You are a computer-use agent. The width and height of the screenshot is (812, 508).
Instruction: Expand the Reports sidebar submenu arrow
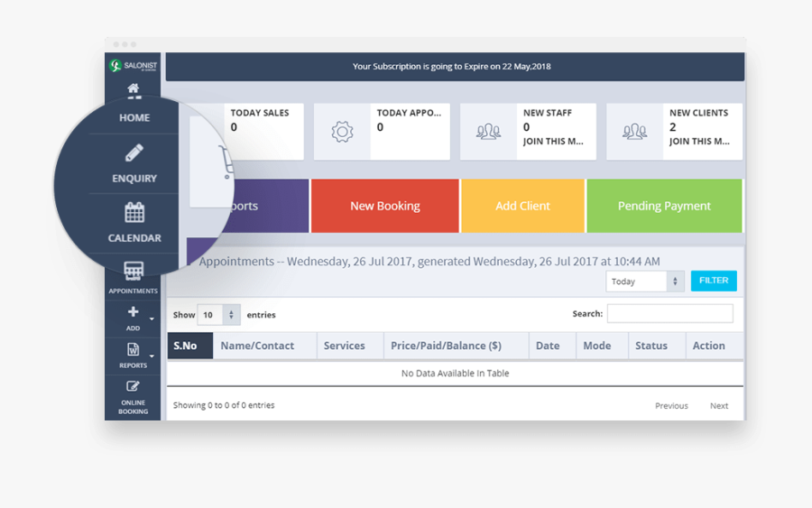(152, 356)
